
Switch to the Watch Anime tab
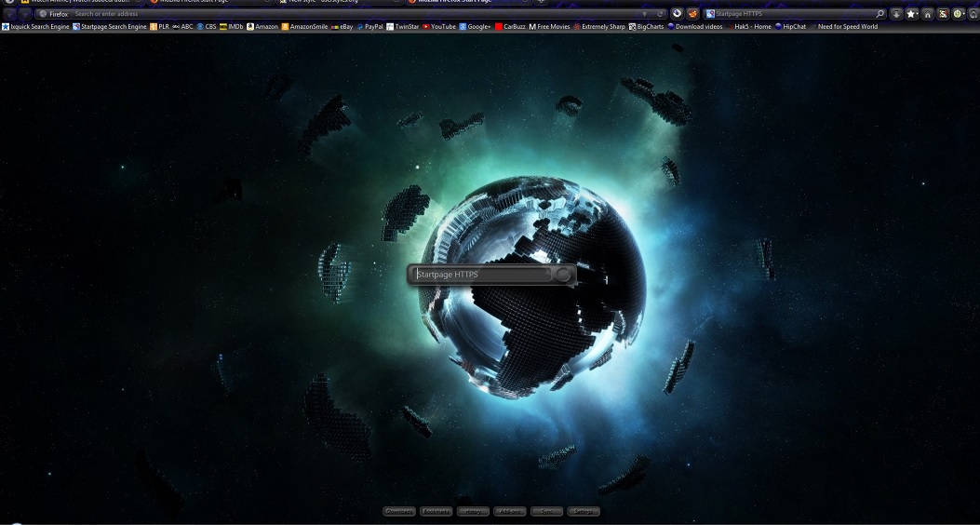(x=81, y=2)
